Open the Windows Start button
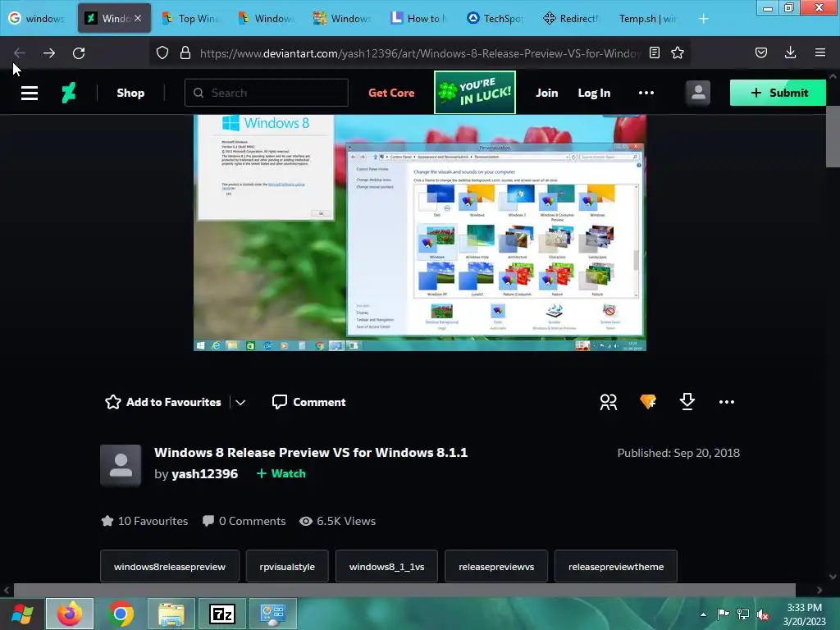The height and width of the screenshot is (630, 840). click(x=22, y=614)
